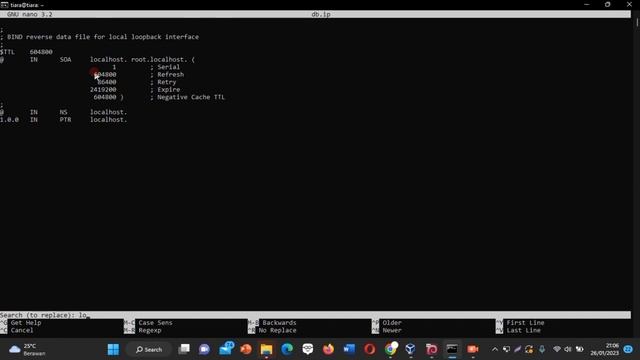Screen dimensions: 640x360
Task: Open the weather widget showing 25°C
Action: click(28, 349)
